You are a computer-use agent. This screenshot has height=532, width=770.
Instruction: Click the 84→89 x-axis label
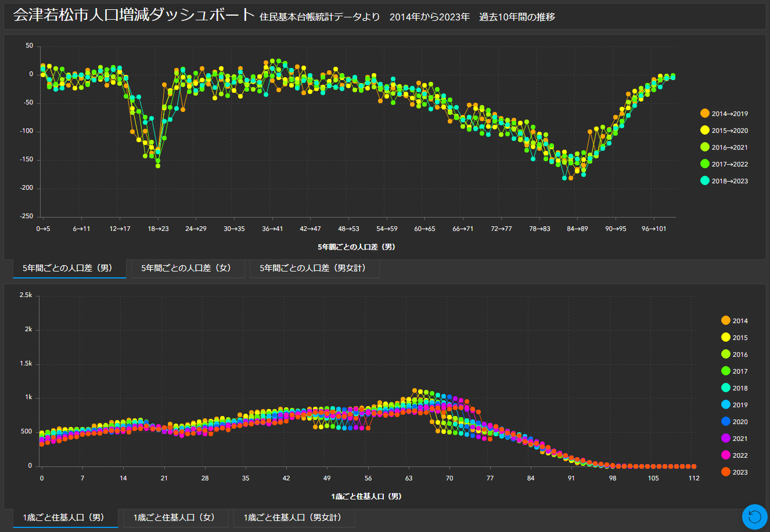pyautogui.click(x=578, y=229)
